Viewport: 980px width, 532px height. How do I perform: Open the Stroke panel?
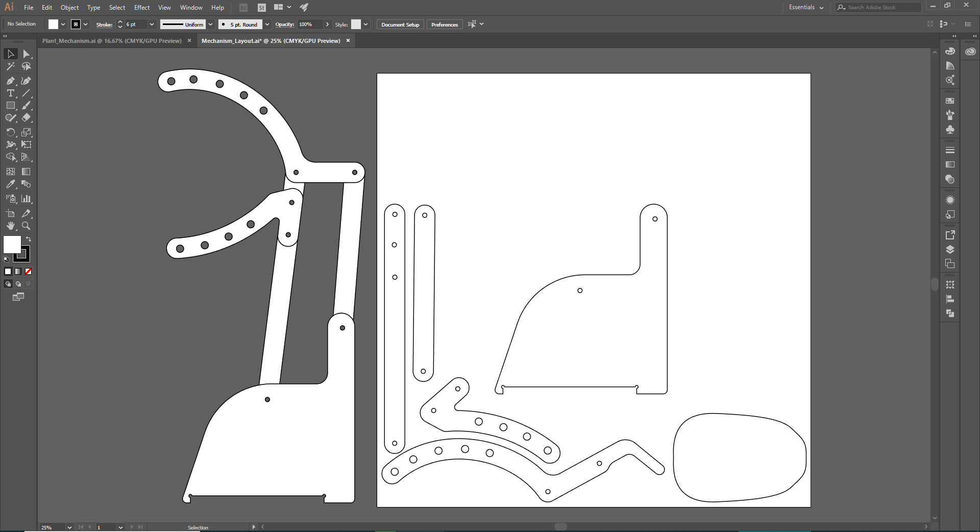point(950,150)
